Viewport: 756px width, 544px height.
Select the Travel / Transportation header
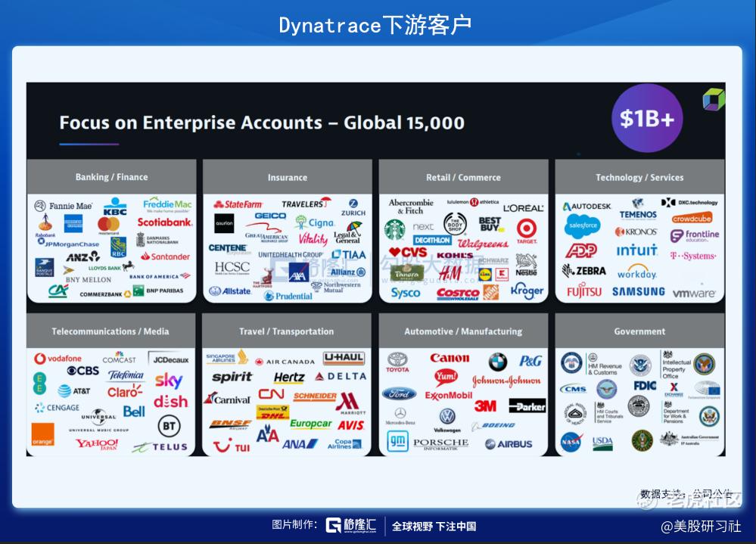(286, 331)
